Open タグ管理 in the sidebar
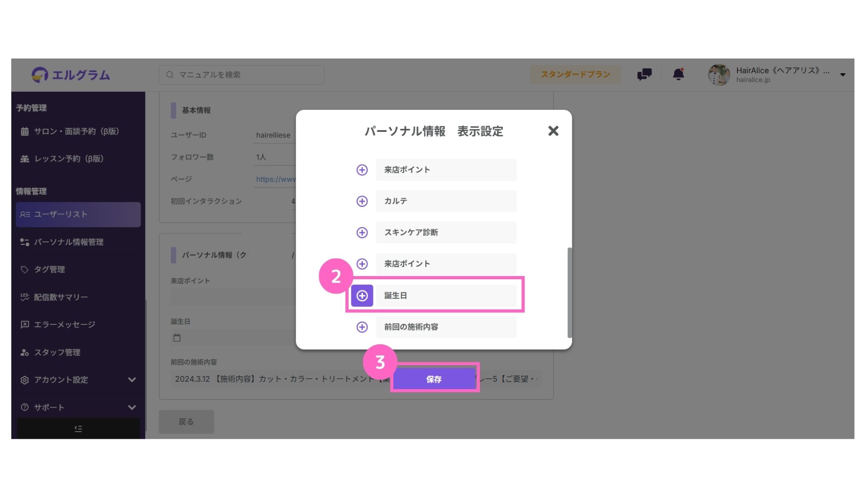The width and height of the screenshot is (868, 488). coord(50,269)
